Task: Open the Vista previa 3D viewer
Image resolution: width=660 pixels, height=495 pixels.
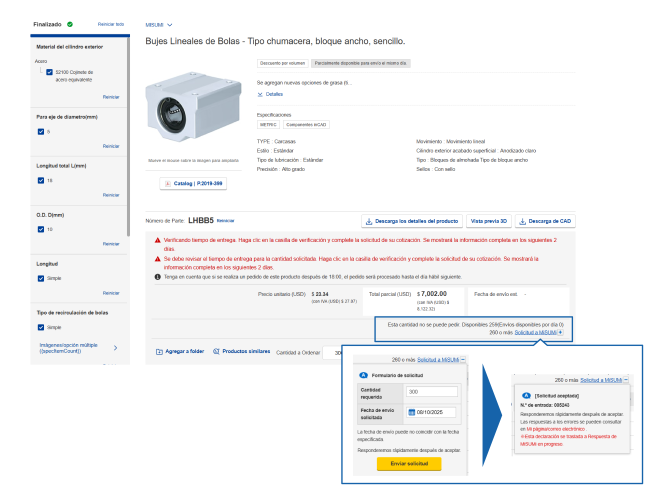Action: 490,220
